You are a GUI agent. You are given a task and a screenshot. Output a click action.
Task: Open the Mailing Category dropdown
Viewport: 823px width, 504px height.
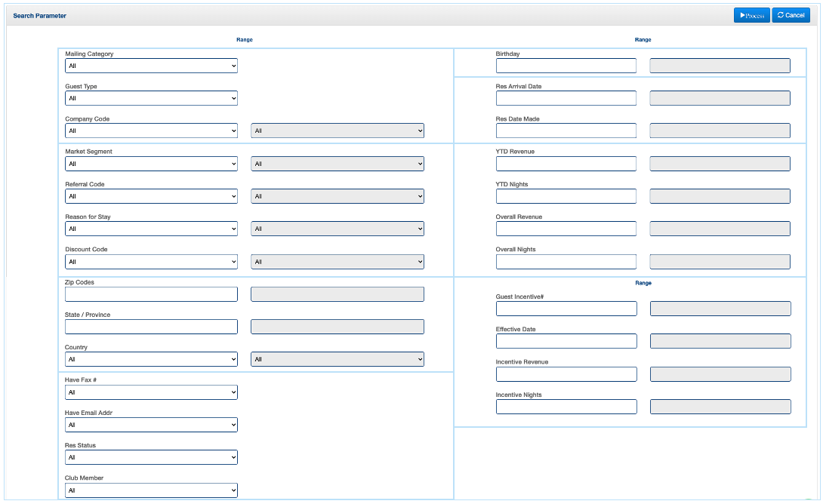[151, 66]
